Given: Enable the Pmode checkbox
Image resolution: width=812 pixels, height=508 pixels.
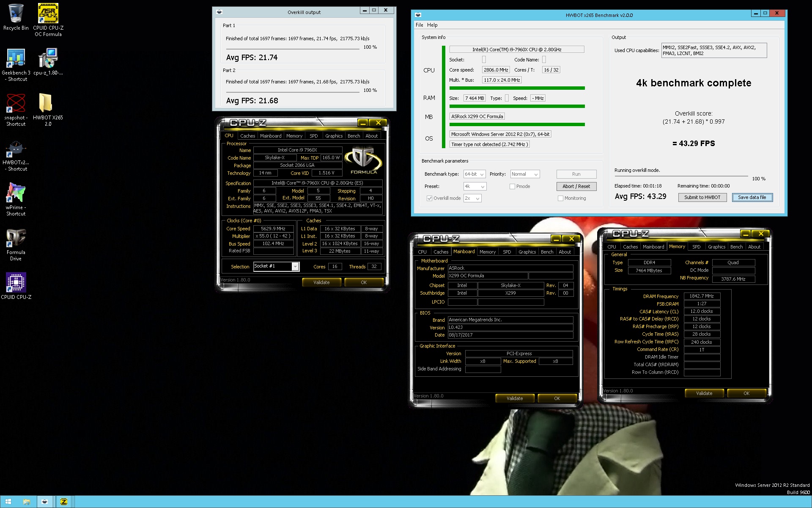Looking at the screenshot, I should tap(512, 186).
